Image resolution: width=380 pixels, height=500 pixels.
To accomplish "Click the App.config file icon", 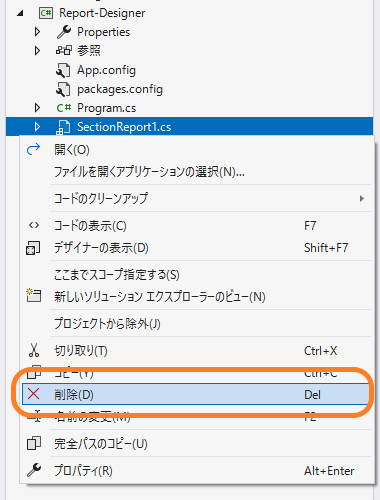I will (x=63, y=70).
